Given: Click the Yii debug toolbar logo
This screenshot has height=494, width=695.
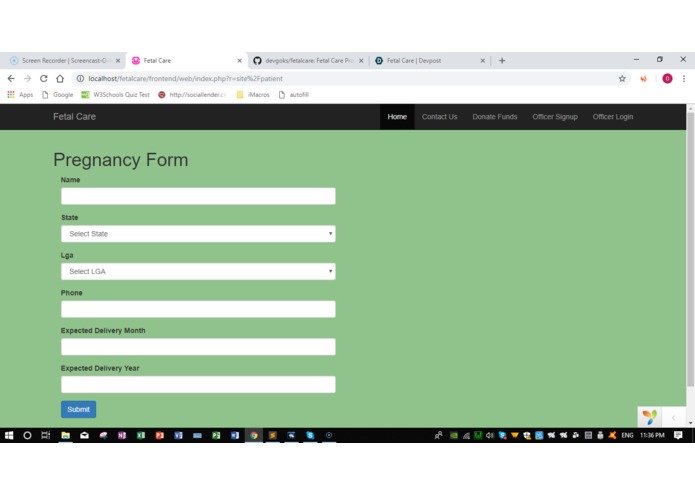Looking at the screenshot, I should pos(649,417).
